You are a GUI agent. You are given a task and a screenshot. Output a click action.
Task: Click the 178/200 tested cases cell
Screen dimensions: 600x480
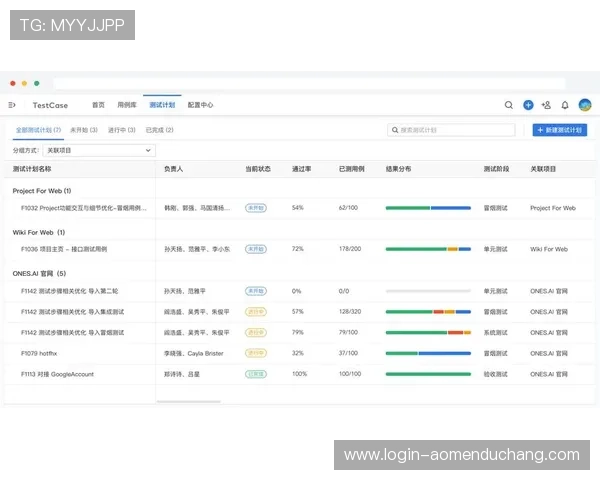click(x=350, y=249)
